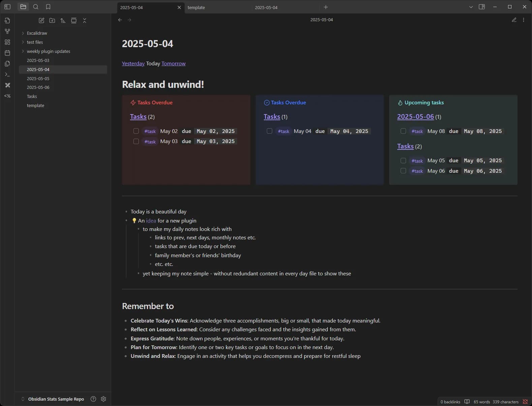
Task: Click the 0 backlinks status item
Action: coord(450,402)
